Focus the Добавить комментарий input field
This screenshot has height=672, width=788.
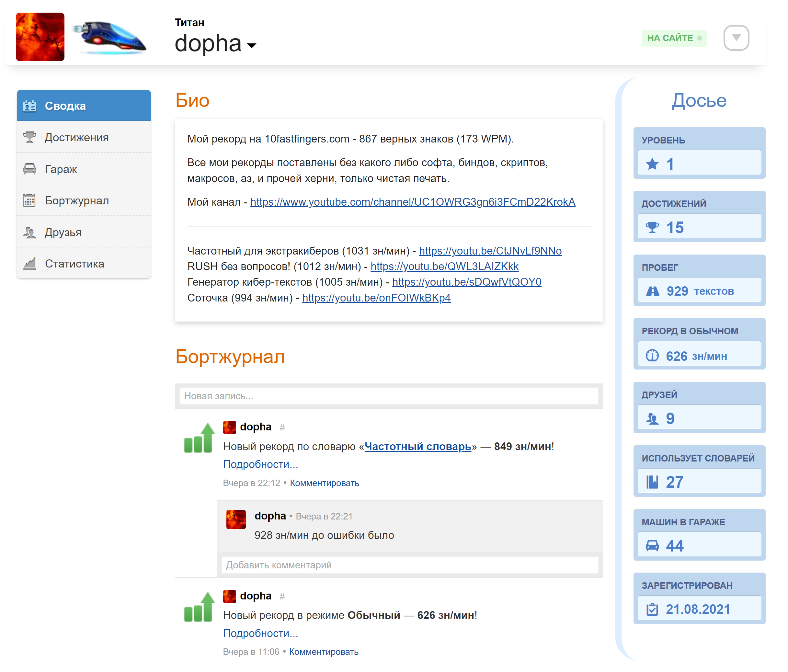410,565
